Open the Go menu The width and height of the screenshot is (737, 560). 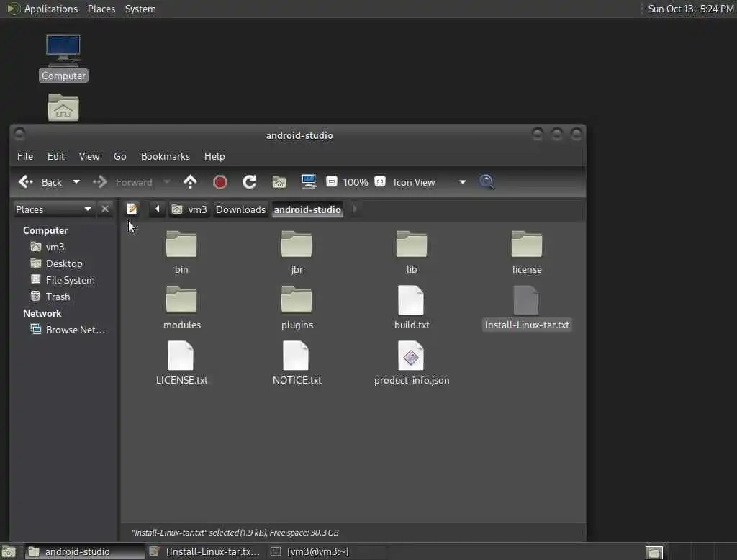(x=120, y=157)
